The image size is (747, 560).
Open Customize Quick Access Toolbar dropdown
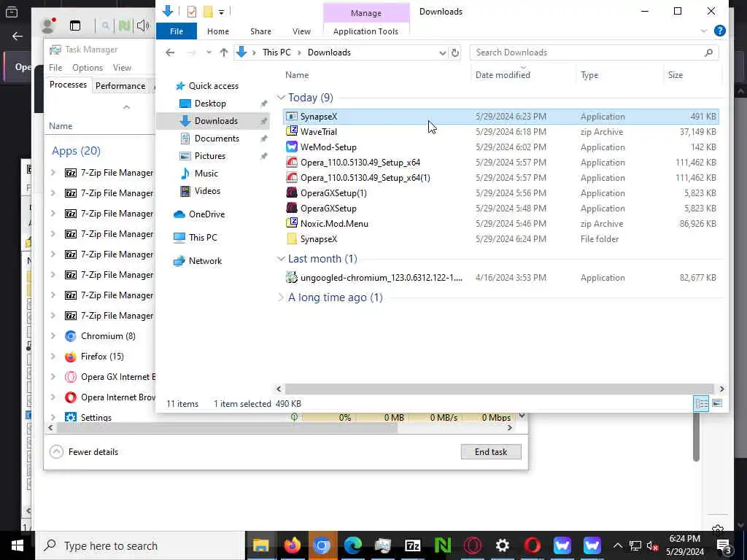click(222, 12)
